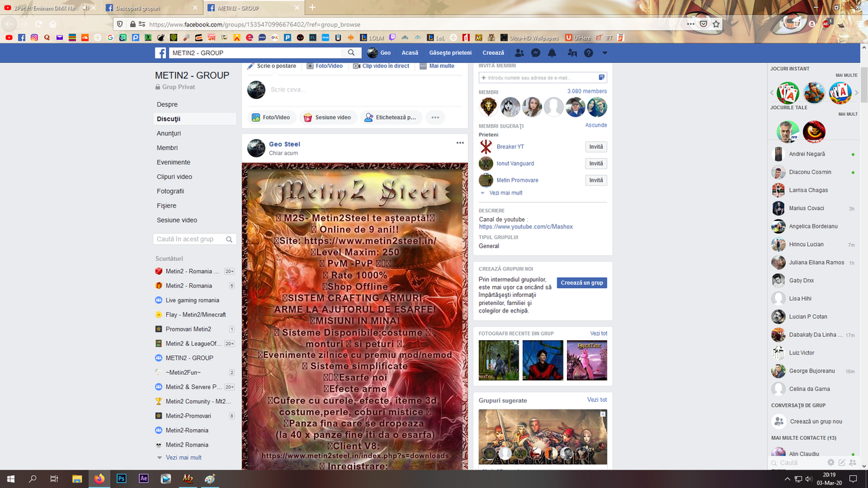Click Ascunde for suggested members
The width and height of the screenshot is (868, 488).
coord(596,125)
